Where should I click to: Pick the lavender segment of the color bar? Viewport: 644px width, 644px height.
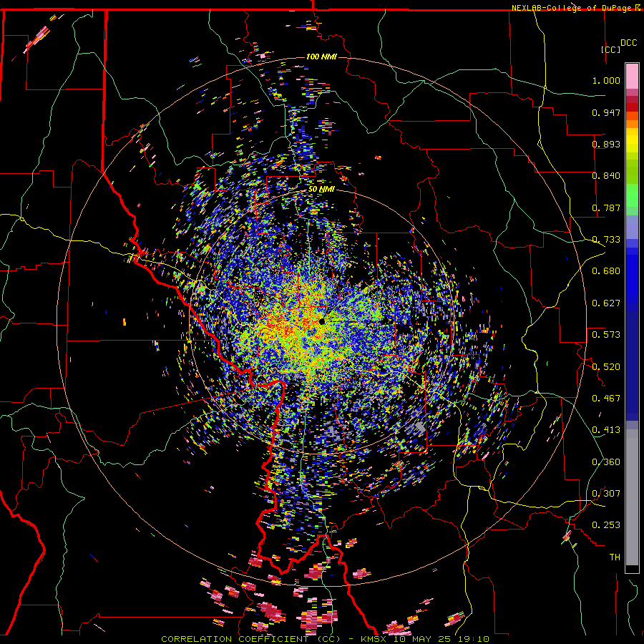pos(632,227)
